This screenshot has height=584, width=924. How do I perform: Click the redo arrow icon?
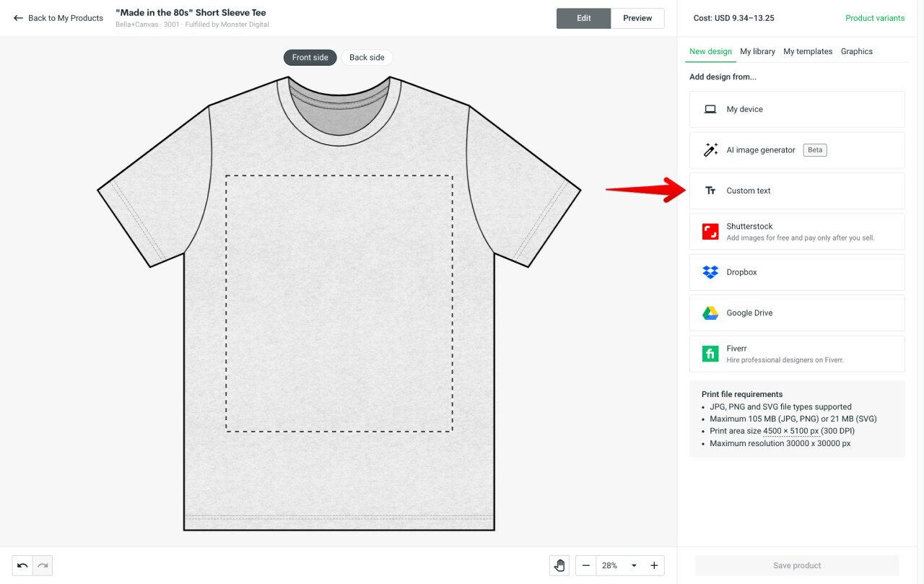[43, 565]
